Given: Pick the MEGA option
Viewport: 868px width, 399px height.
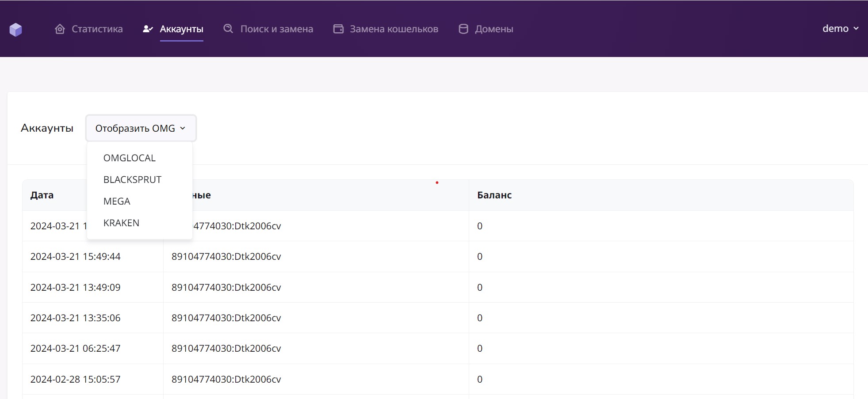Looking at the screenshot, I should pos(117,201).
